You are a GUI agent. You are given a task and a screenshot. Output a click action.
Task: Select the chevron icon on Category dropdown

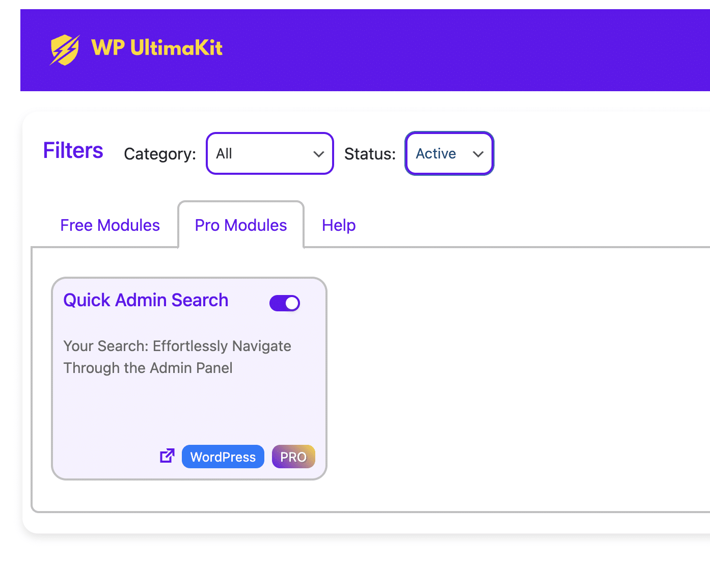[x=319, y=153]
